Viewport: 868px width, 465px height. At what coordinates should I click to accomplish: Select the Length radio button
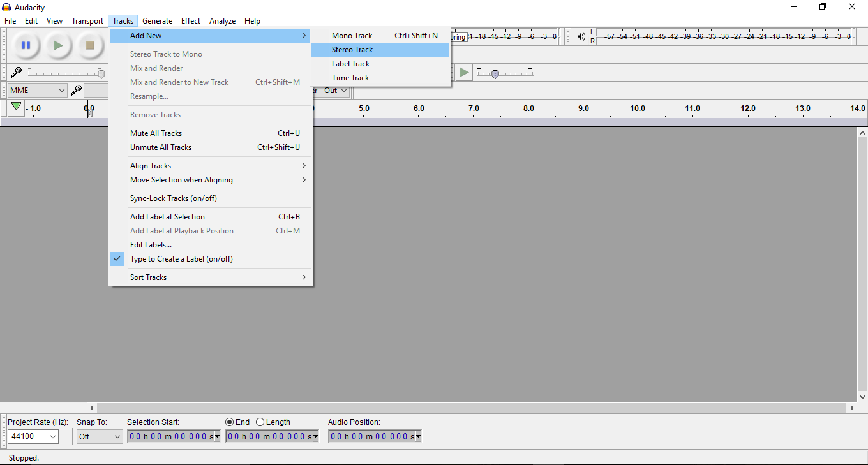260,422
